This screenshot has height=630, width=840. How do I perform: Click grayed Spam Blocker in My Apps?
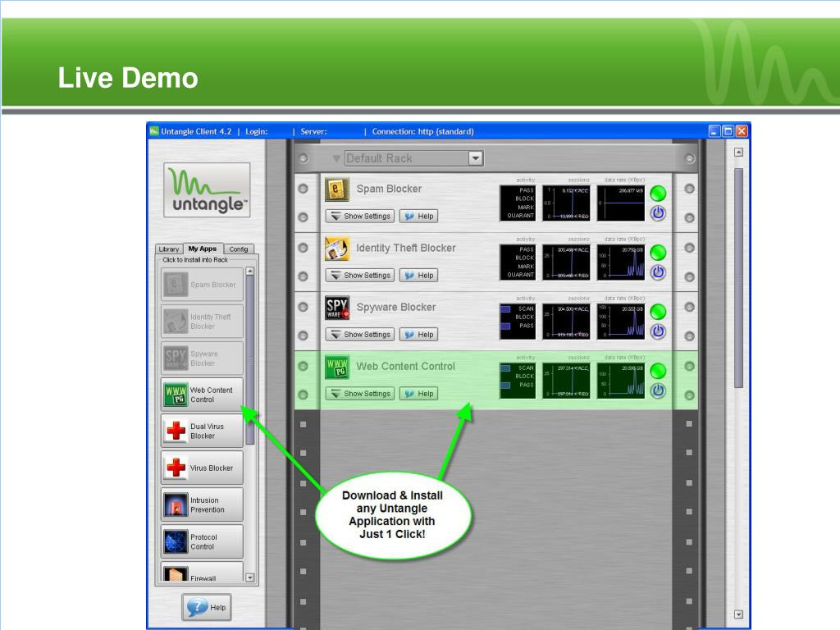pos(202,285)
